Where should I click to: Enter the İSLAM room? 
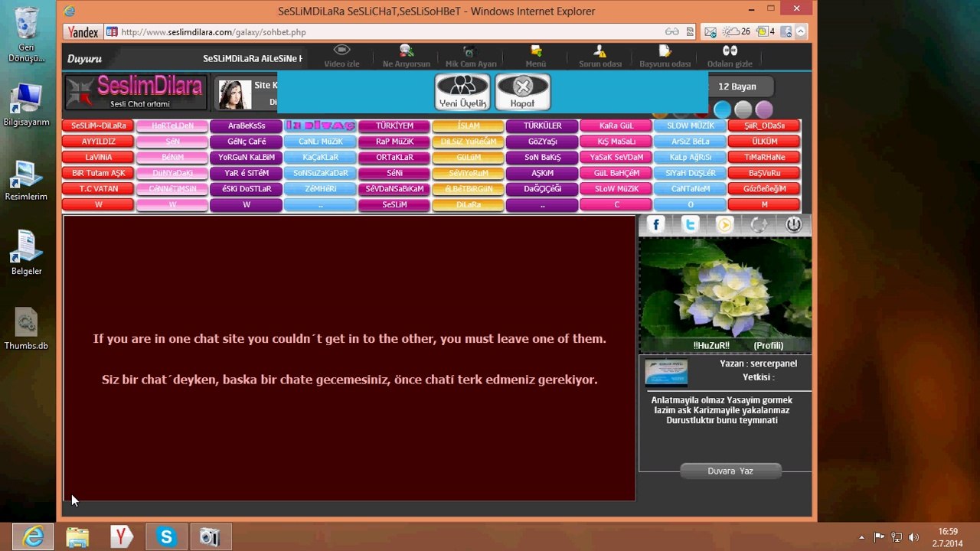(469, 126)
